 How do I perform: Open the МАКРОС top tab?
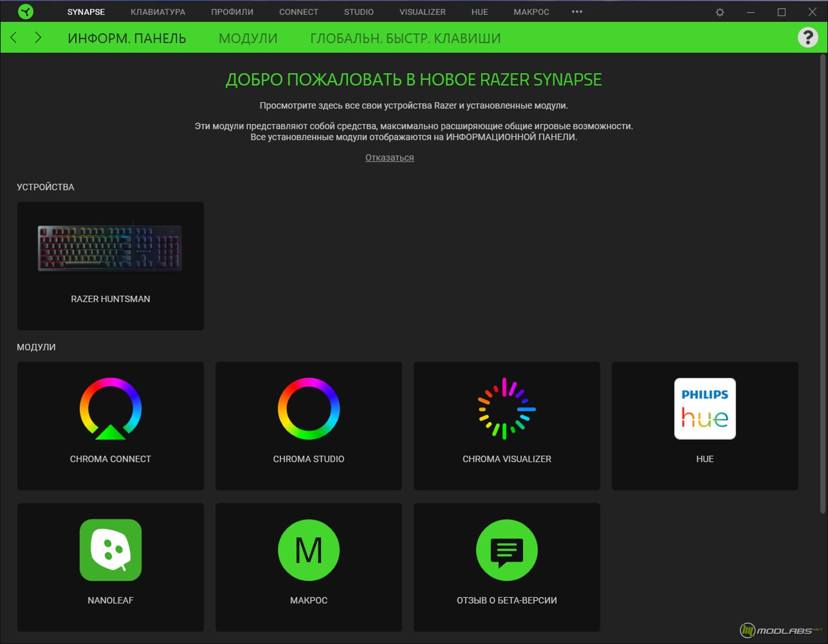(x=531, y=12)
